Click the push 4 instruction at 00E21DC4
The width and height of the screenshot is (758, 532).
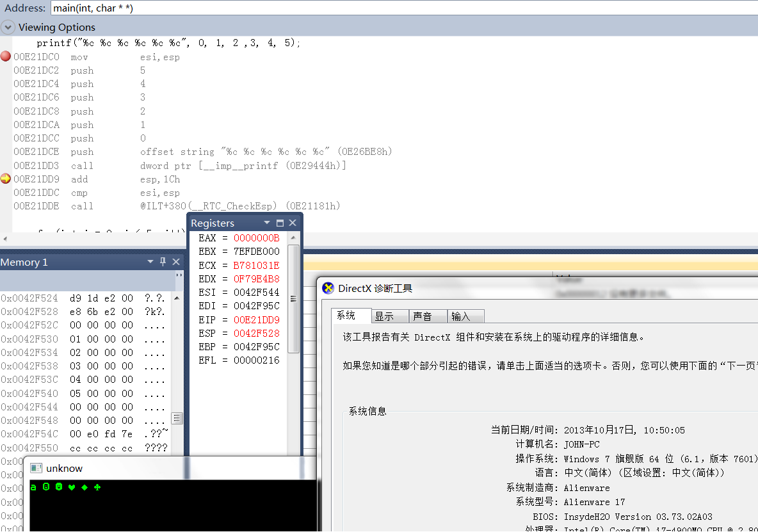coord(80,84)
